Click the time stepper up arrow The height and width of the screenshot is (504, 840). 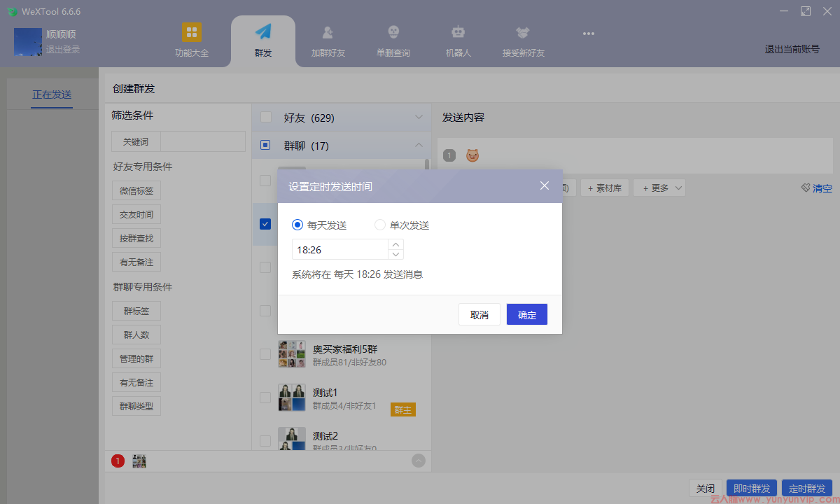pos(395,244)
